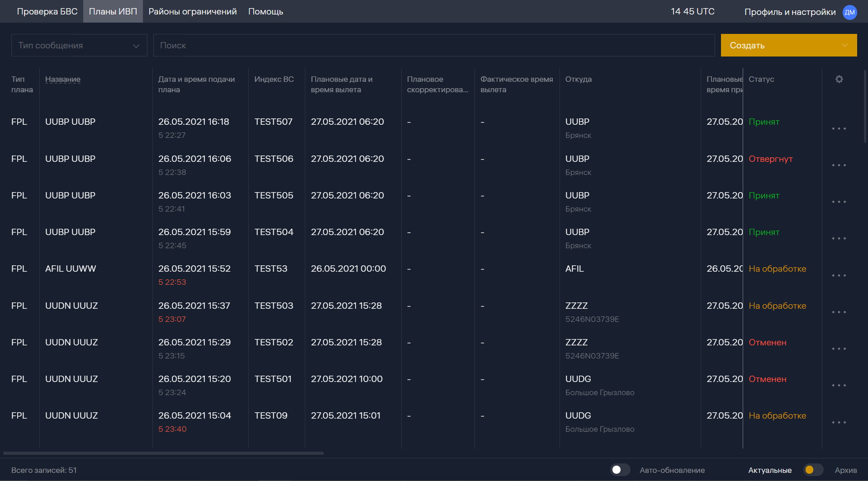
Task: Expand the Создать dropdown arrow
Action: 844,46
